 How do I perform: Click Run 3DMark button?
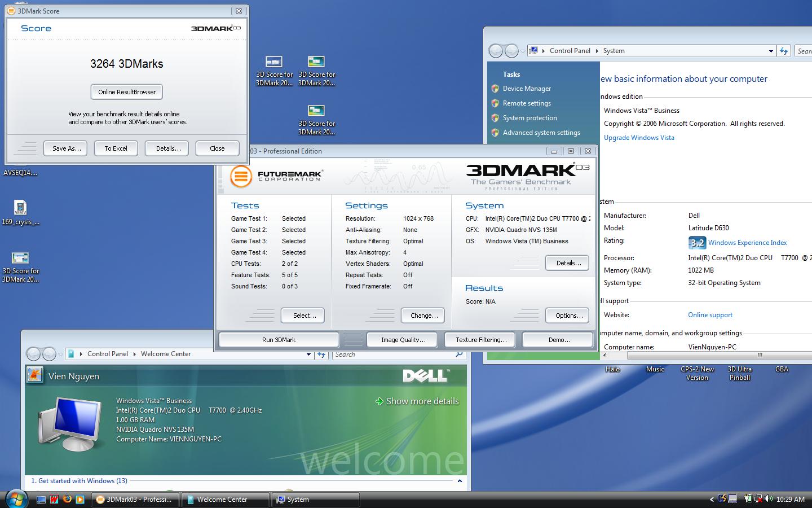coord(279,340)
